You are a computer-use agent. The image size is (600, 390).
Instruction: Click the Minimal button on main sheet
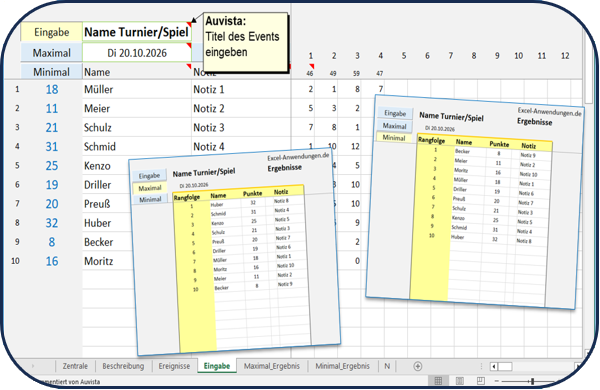coord(51,72)
